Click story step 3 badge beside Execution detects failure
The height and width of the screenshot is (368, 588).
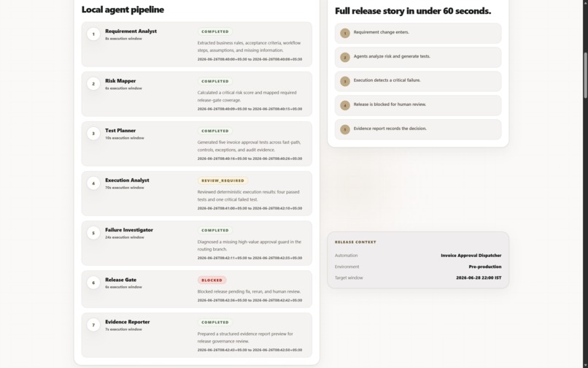pyautogui.click(x=345, y=81)
